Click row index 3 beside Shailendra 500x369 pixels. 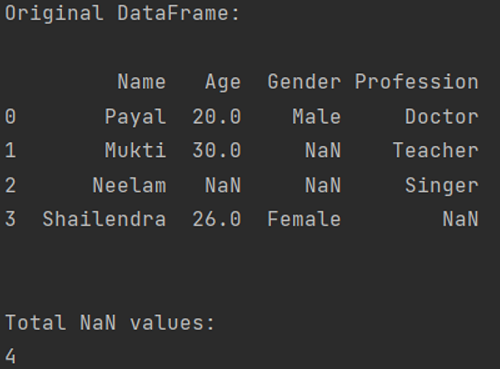point(10,219)
